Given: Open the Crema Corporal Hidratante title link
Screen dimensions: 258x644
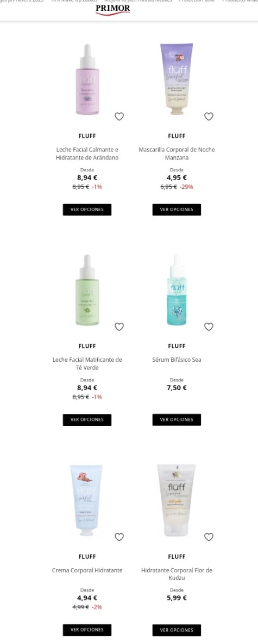Looking at the screenshot, I should pos(87,570).
